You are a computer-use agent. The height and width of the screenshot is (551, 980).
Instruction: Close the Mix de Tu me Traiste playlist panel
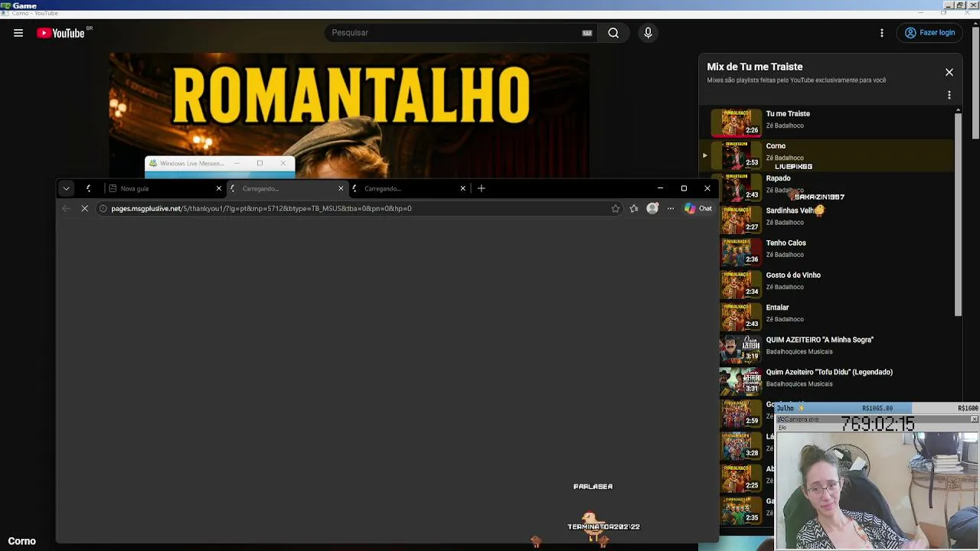949,72
